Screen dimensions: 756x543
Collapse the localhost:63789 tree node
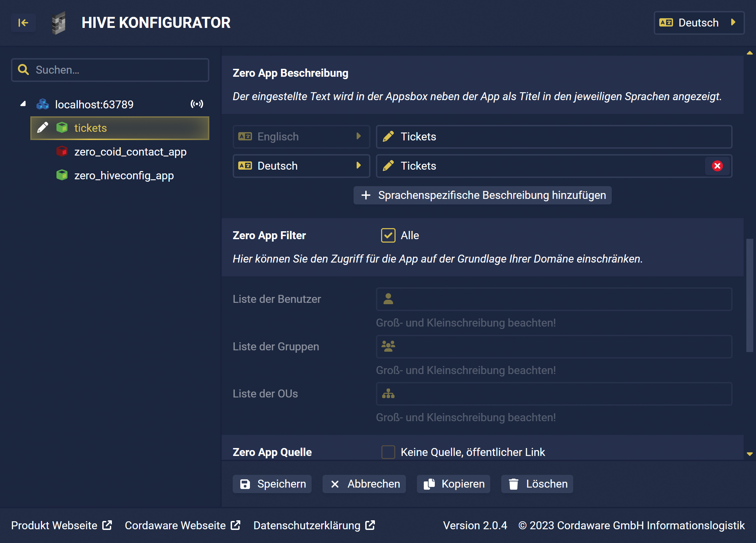[x=23, y=104]
